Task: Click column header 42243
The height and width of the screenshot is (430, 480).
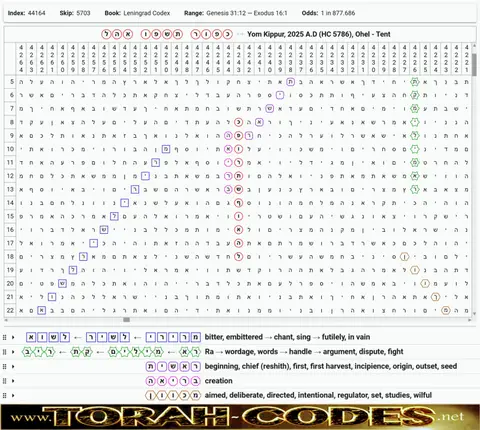Action: tap(238, 59)
